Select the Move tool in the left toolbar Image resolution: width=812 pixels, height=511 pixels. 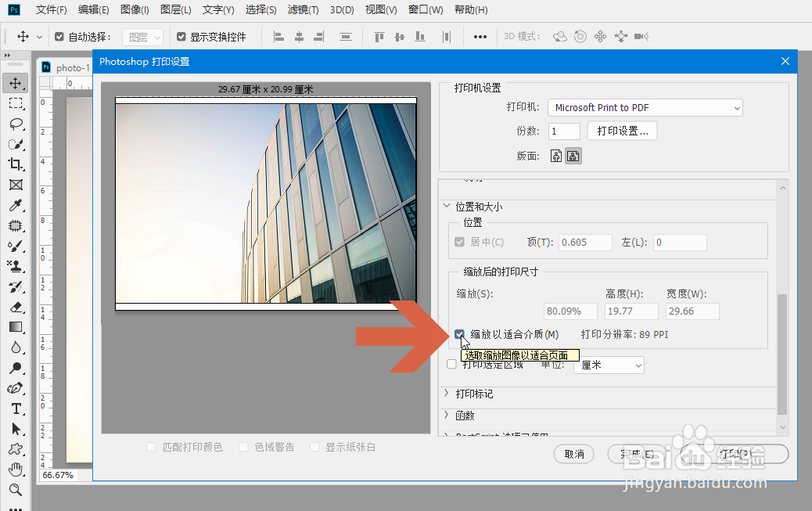point(16,83)
